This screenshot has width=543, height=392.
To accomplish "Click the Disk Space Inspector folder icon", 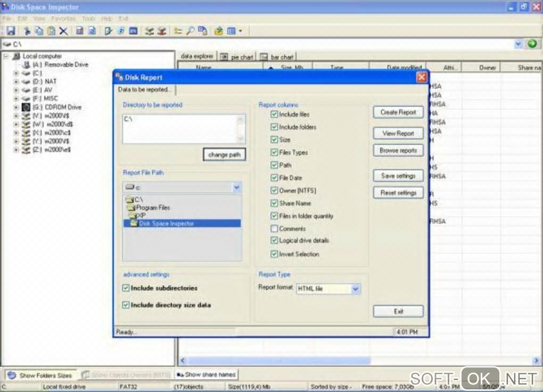I will click(x=134, y=224).
